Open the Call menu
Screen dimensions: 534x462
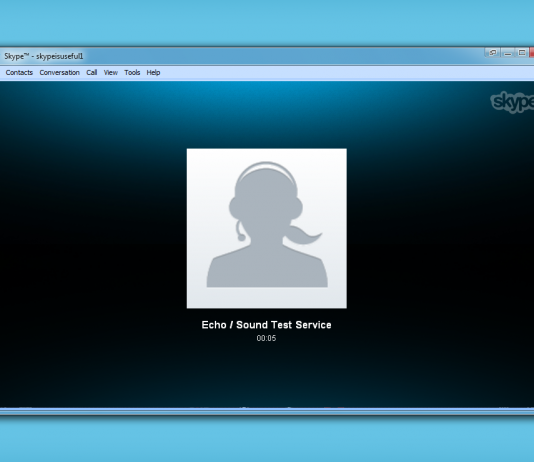point(92,73)
